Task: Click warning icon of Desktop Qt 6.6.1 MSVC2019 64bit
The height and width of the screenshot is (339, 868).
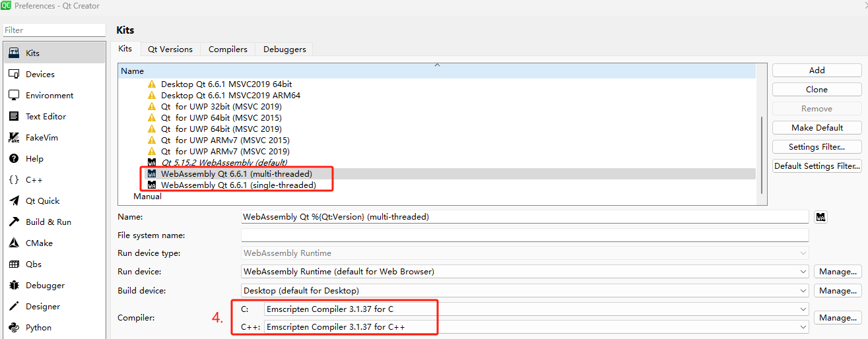Action: (x=152, y=84)
